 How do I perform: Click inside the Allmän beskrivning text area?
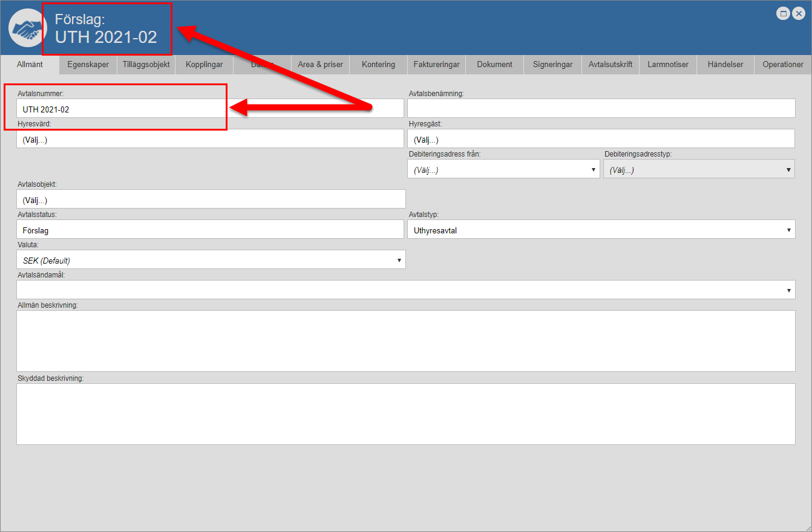tap(405, 341)
